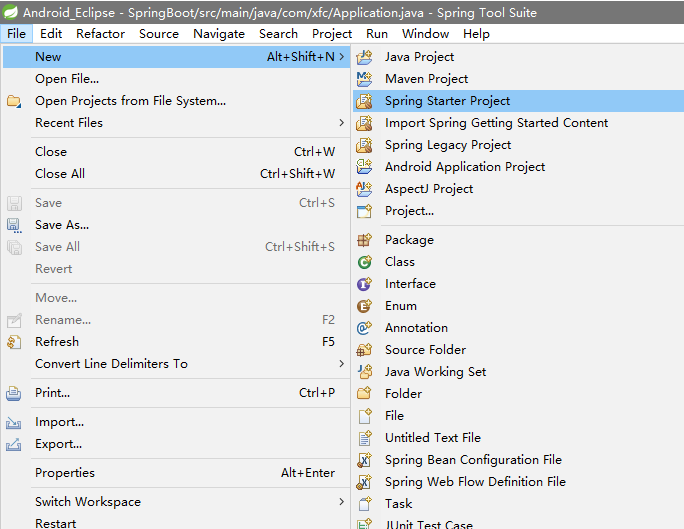Click the Spring Tool Suite leaf logo
Screen dimensions: 684x529
coord(10,12)
